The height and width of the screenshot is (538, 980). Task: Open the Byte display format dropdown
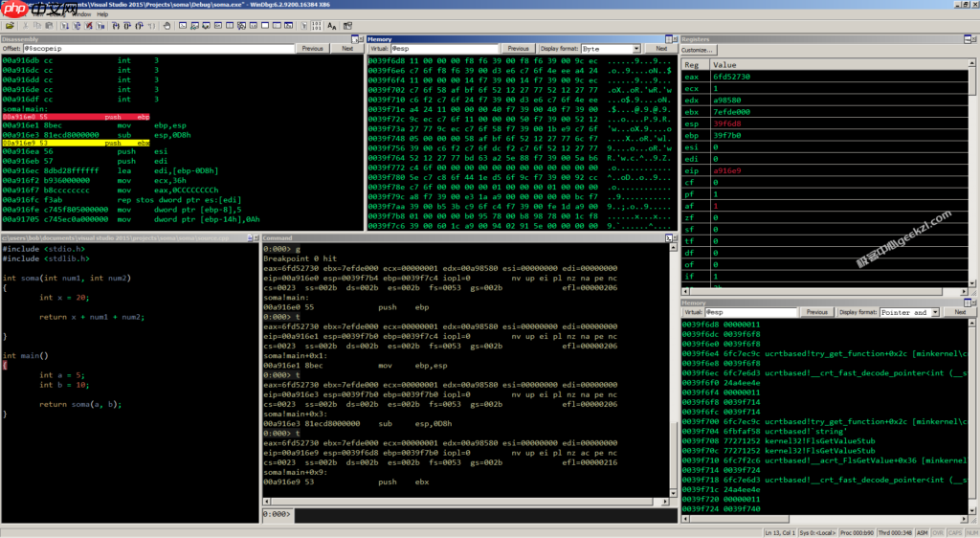611,48
